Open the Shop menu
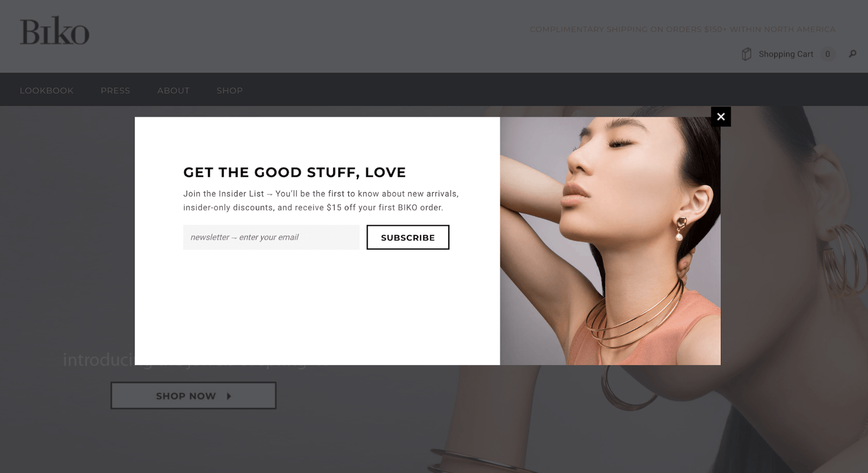Screen dimensions: 868x473 point(230,90)
